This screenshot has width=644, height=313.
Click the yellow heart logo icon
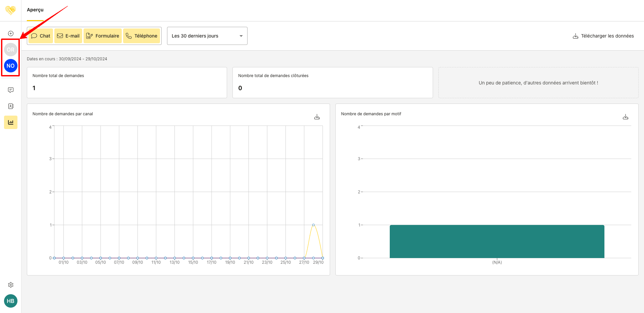coord(10,10)
